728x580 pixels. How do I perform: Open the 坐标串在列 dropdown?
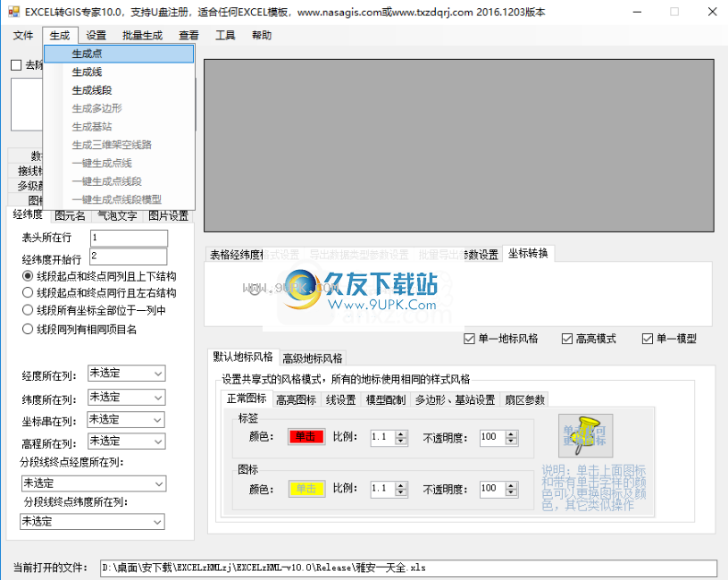(126, 420)
